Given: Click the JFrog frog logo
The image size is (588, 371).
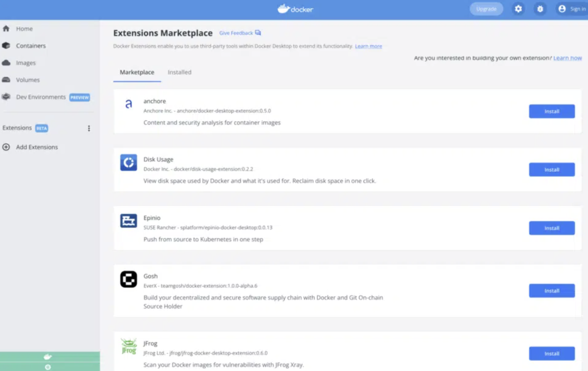Looking at the screenshot, I should (x=128, y=346).
